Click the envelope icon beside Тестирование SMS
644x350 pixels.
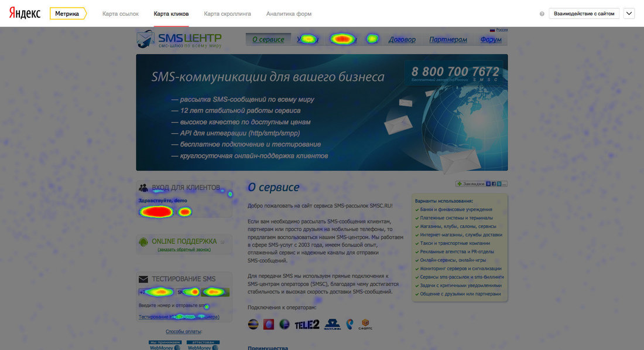click(x=143, y=279)
